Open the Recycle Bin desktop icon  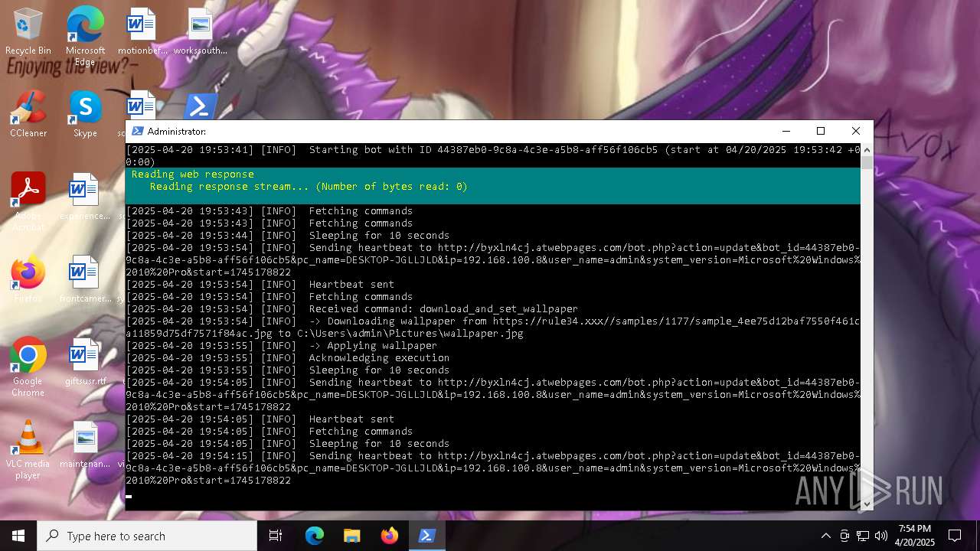tap(28, 31)
